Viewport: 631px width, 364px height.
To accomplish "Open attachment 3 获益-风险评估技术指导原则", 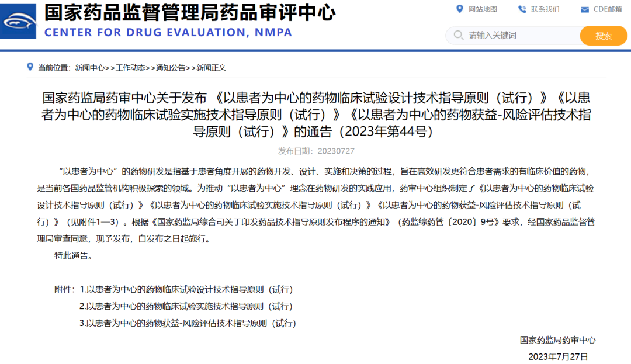I will tap(188, 323).
